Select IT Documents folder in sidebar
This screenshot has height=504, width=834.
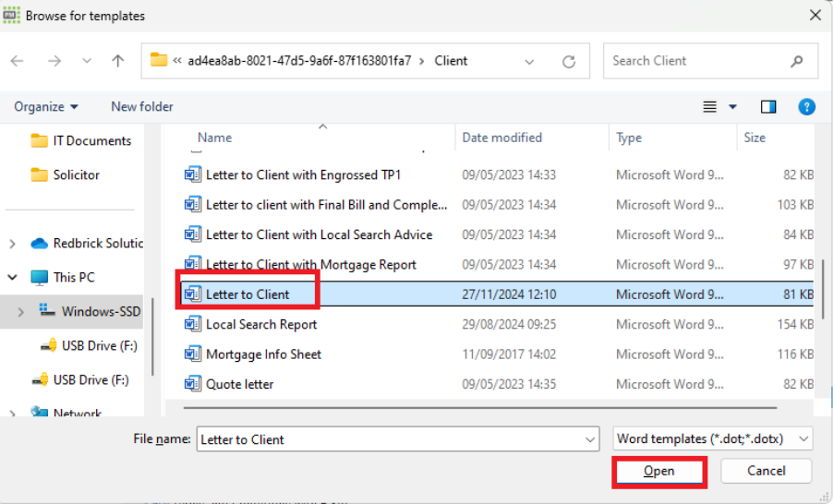(x=91, y=141)
